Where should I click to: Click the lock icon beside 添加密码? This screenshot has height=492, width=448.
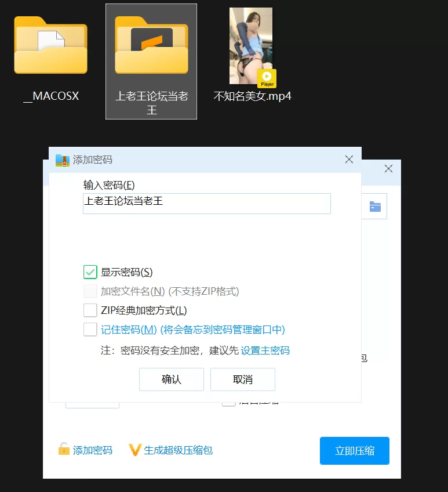click(x=64, y=450)
